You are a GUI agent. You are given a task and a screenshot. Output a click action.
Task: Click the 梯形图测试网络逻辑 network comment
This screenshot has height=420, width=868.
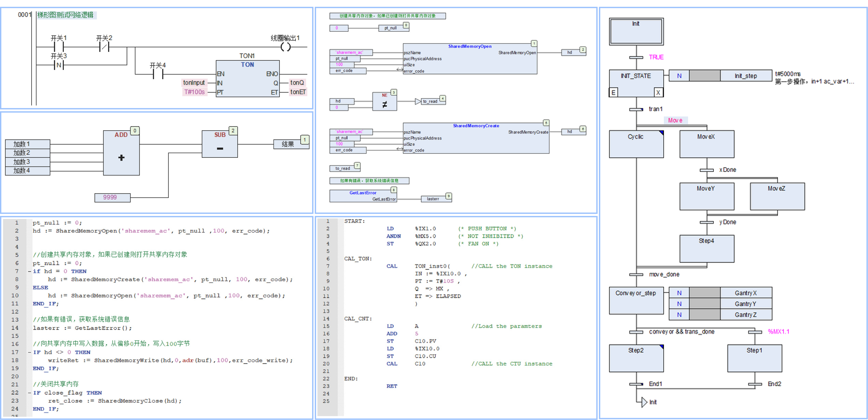click(x=65, y=15)
